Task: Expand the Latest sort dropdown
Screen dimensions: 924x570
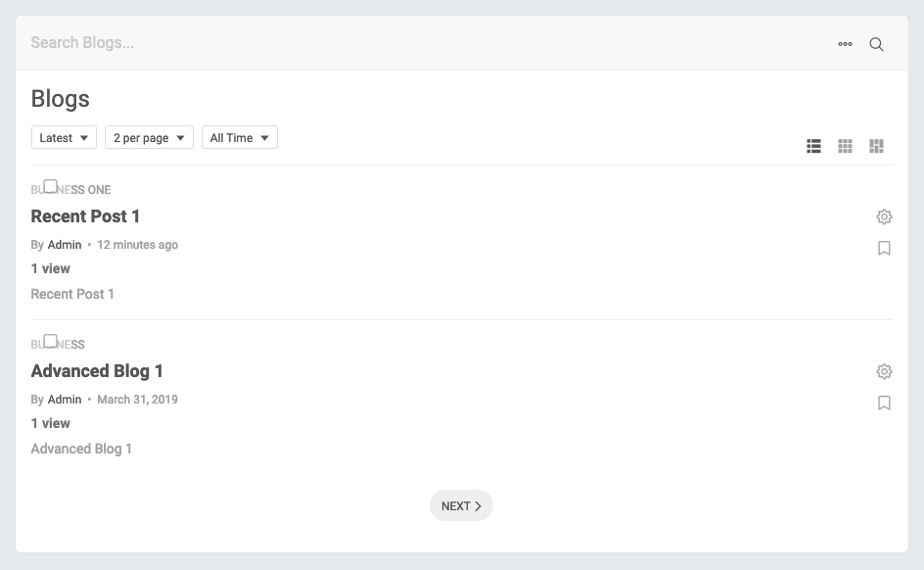Action: [x=64, y=138]
